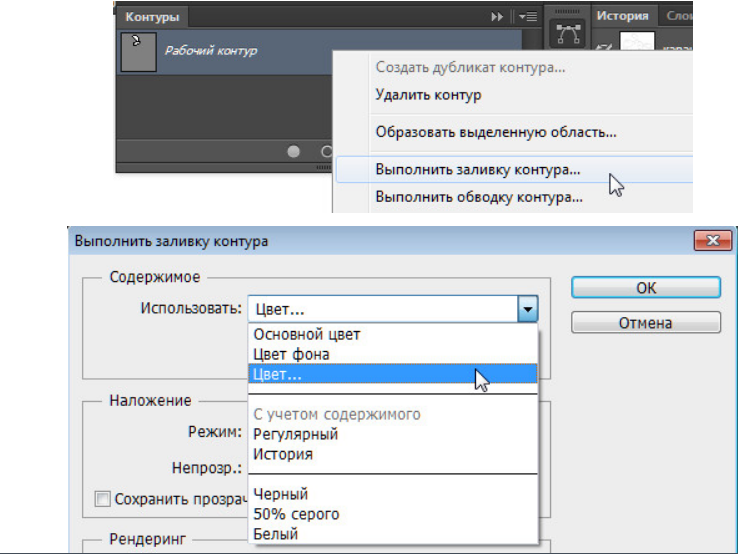Switch to the История tab

622,16
